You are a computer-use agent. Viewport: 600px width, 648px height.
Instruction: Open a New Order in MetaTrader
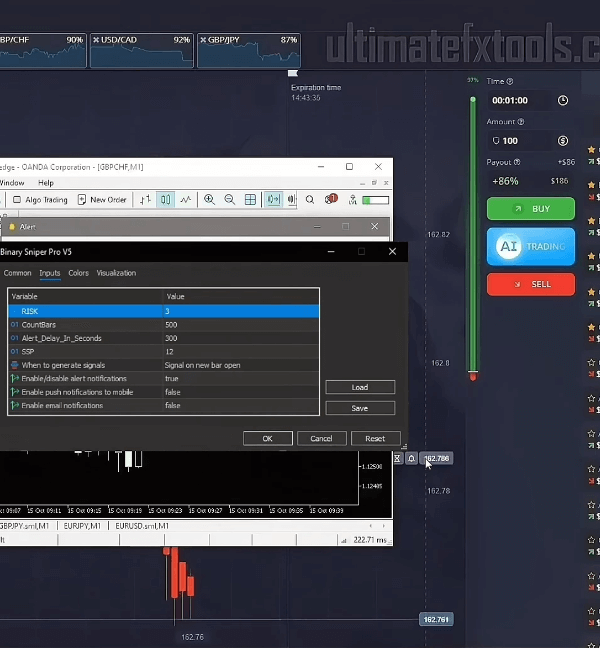point(102,200)
